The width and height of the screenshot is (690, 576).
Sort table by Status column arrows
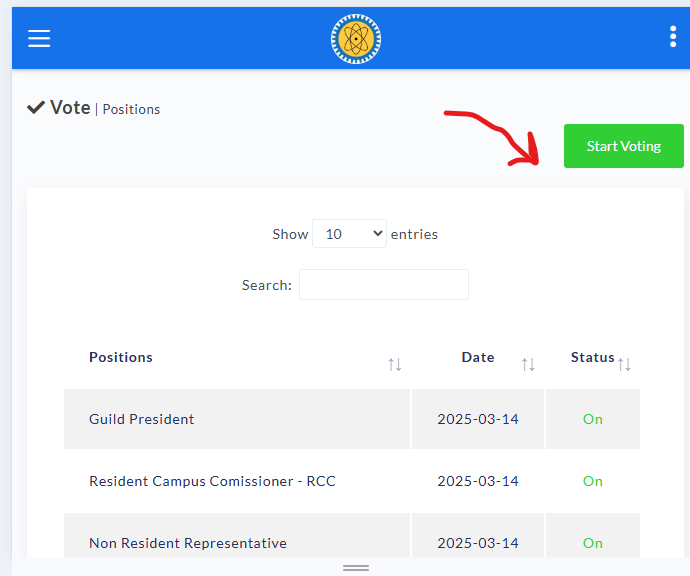coord(624,365)
